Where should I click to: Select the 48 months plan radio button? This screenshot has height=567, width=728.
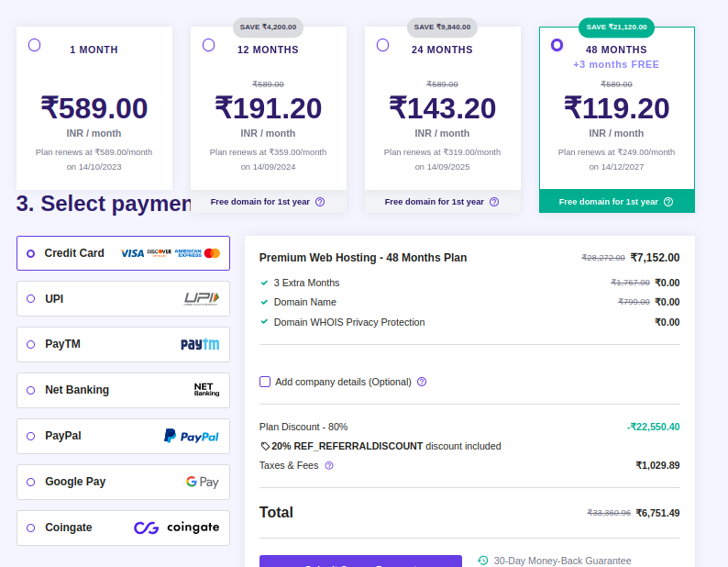coord(557,45)
